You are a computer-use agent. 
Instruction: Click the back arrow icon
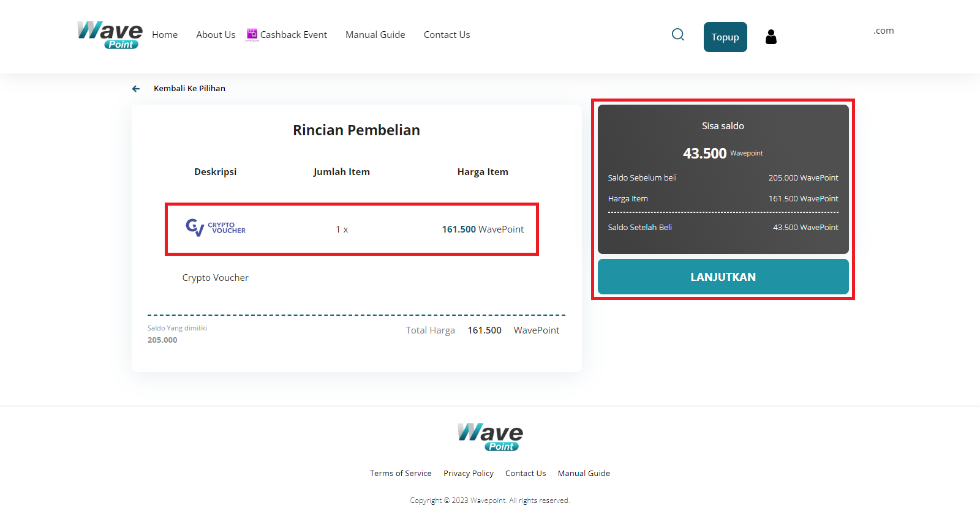(x=136, y=89)
